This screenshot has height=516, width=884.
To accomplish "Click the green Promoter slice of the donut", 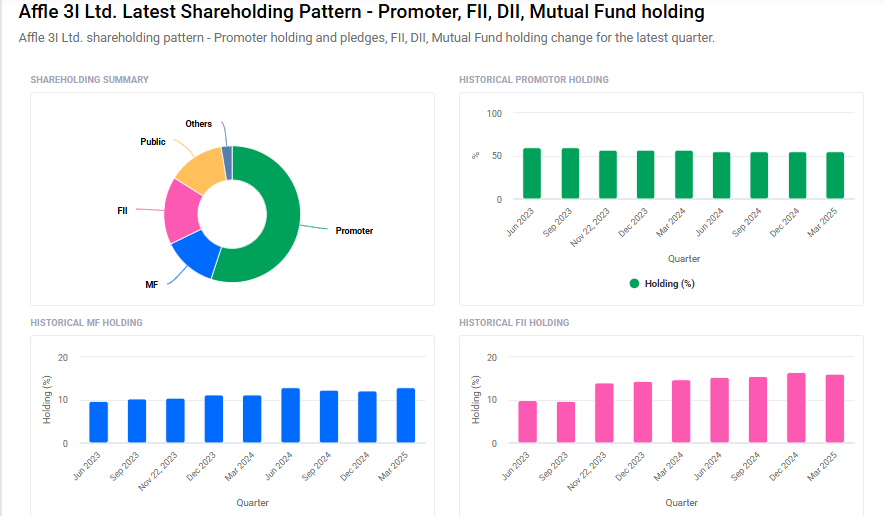I will click(281, 214).
